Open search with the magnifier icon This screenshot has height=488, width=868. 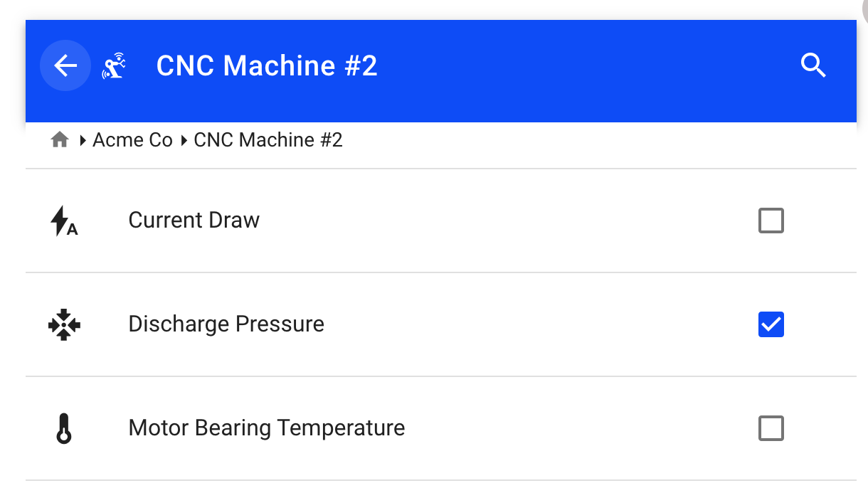tap(813, 65)
